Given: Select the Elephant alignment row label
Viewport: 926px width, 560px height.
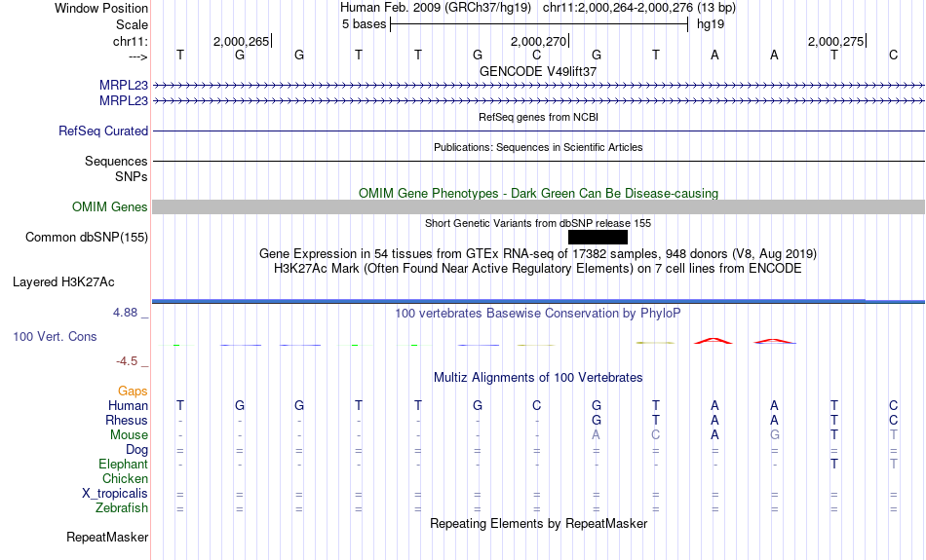Looking at the screenshot, I should pyautogui.click(x=123, y=464).
